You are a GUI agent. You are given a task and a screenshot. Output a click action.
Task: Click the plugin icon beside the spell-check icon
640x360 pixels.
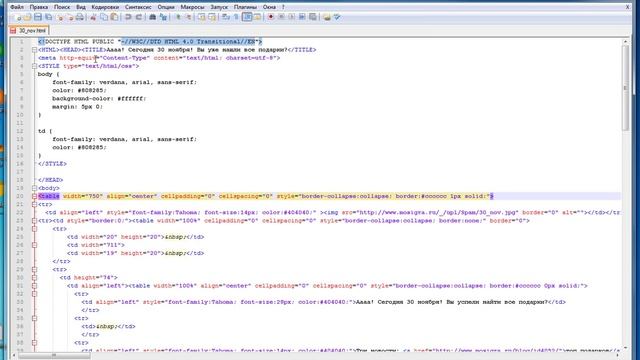point(327,17)
